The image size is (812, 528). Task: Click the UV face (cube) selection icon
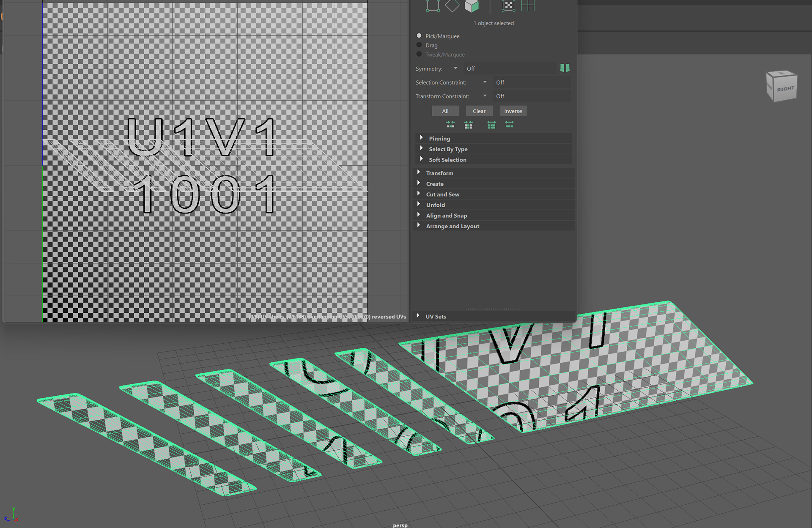pos(472,5)
